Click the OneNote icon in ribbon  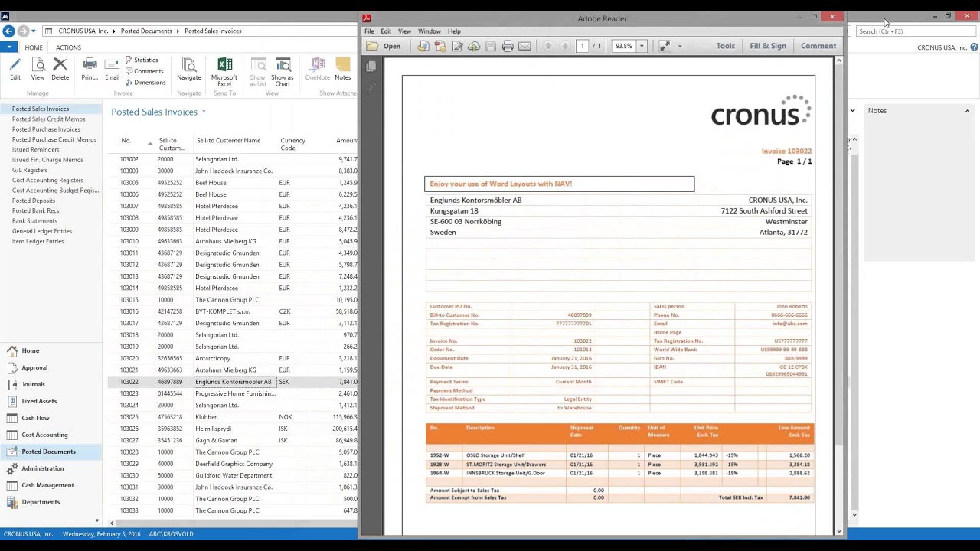tap(318, 65)
